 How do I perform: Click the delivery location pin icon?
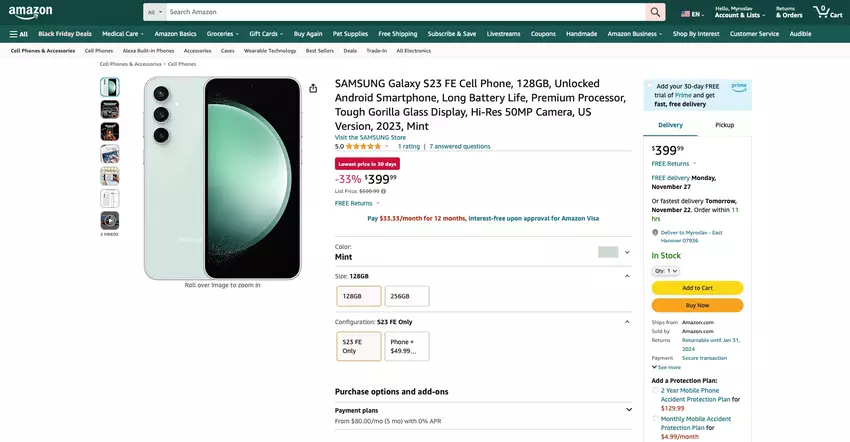coord(655,232)
